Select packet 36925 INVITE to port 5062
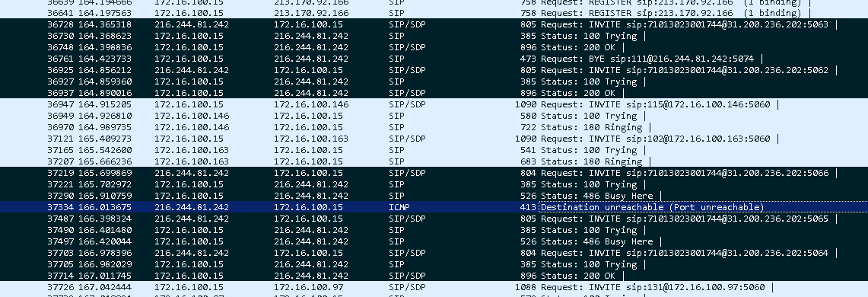This screenshot has width=868, height=297. coord(434,70)
